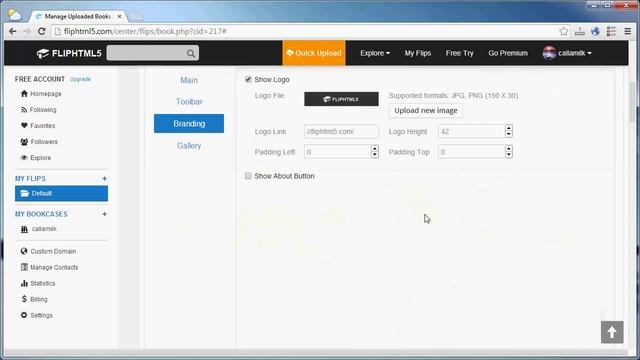
Task: Click the browser address bar
Action: pos(306,31)
